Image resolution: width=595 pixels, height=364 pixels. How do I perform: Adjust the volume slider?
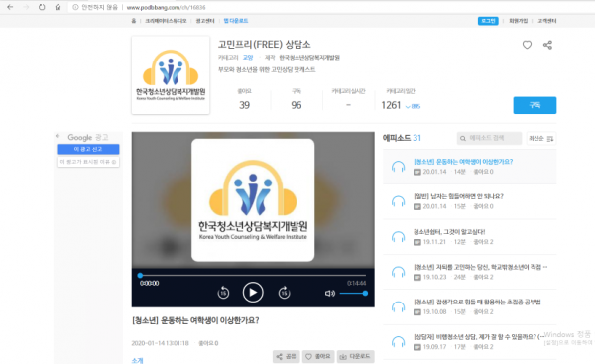354,293
